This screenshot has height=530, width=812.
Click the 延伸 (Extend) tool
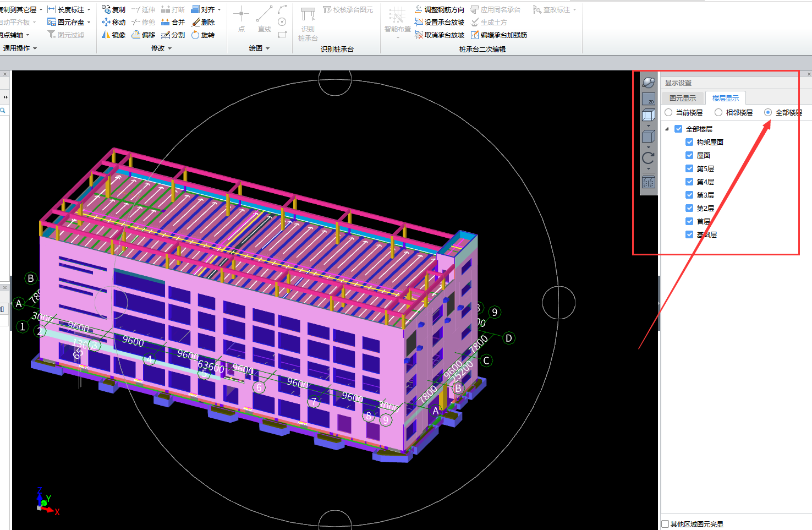click(143, 9)
